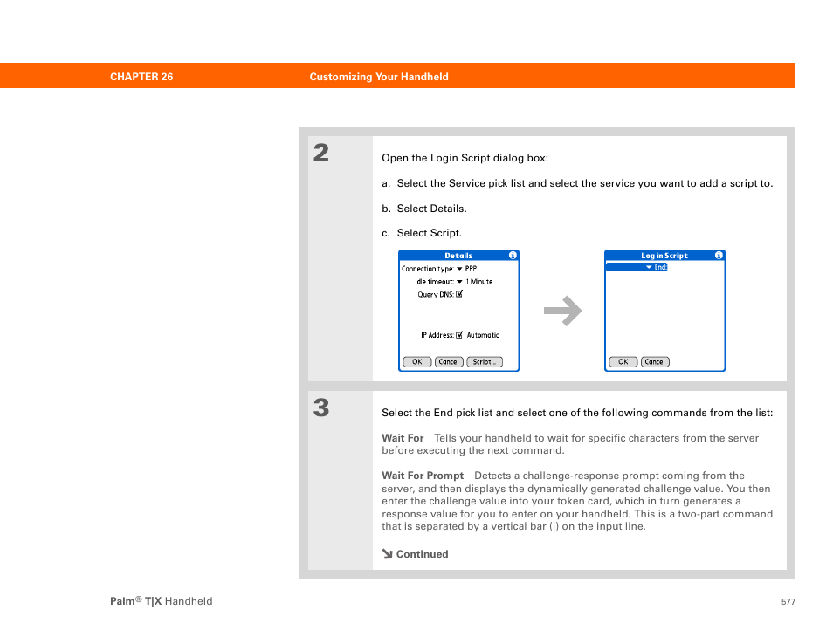This screenshot has height=644, width=833.
Task: Click the info icon in Login Script dialog
Action: (719, 256)
